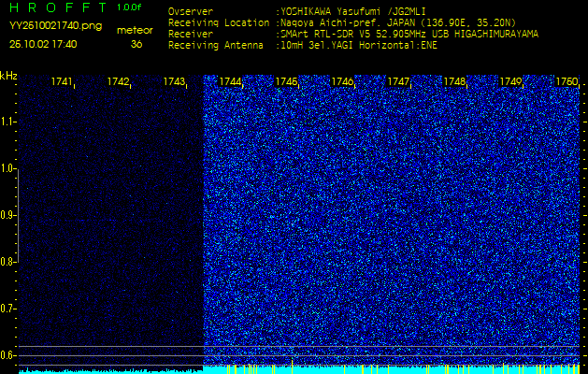Image resolution: width=588 pixels, height=374 pixels.
Task: Click the 0.6 kHz axis label
Action: click(7, 355)
